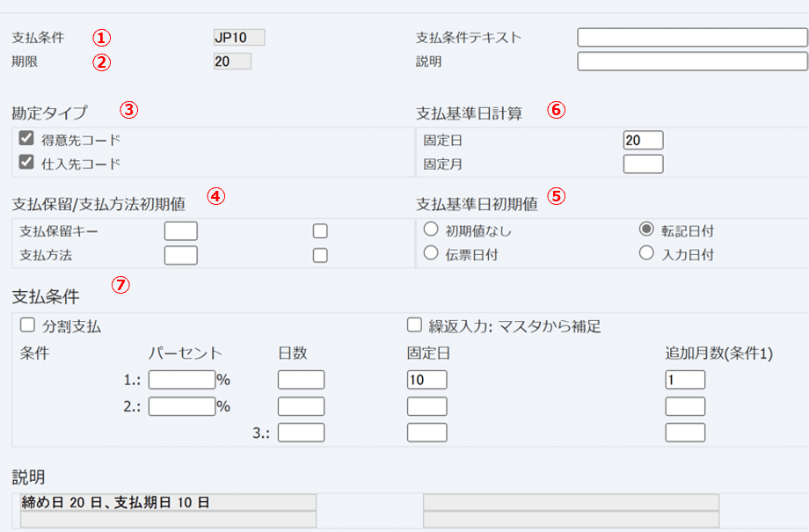Click the 固定月 input field
The width and height of the screenshot is (809, 532).
coord(643,163)
